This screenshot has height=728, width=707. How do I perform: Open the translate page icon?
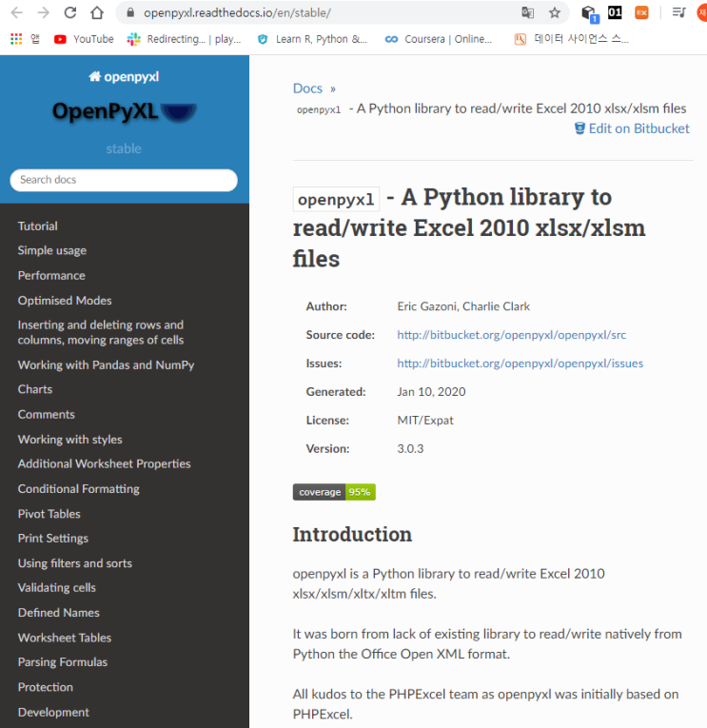point(527,12)
